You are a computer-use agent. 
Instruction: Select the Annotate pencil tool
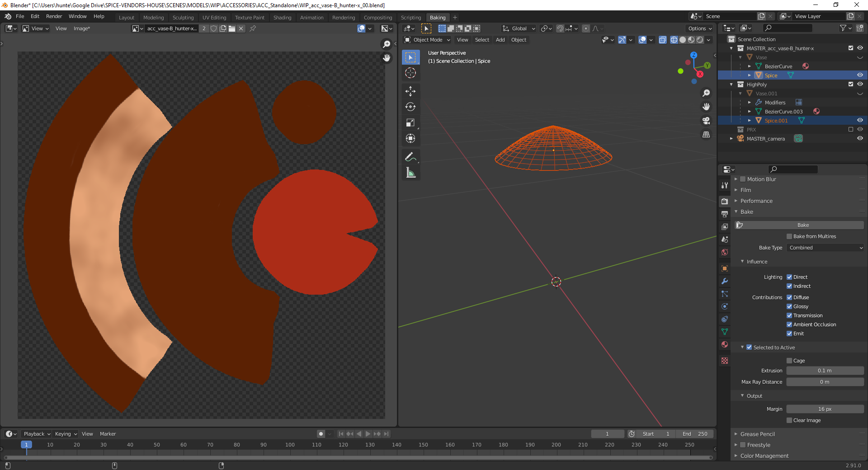410,157
